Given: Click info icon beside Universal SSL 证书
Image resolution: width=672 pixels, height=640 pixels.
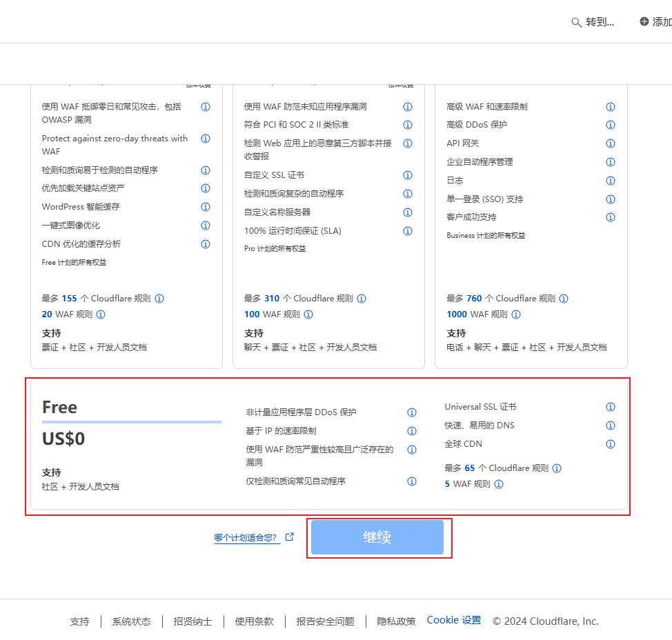Looking at the screenshot, I should pyautogui.click(x=610, y=407).
